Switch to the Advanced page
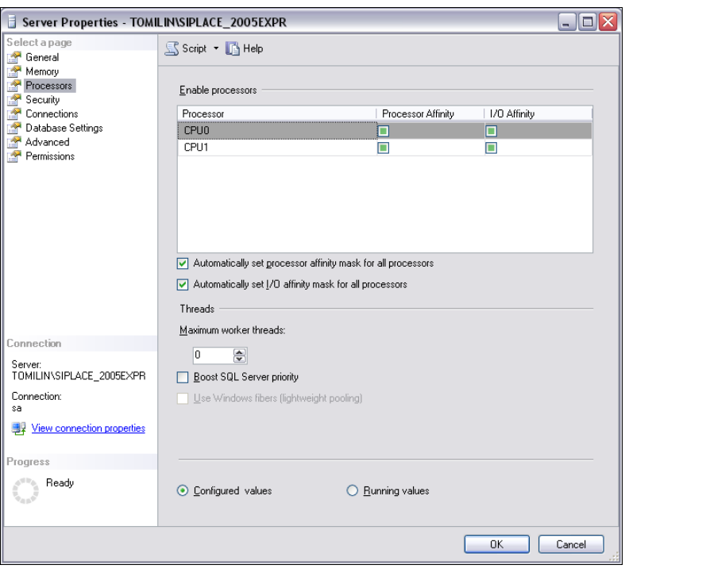The width and height of the screenshot is (710, 588). point(48,142)
